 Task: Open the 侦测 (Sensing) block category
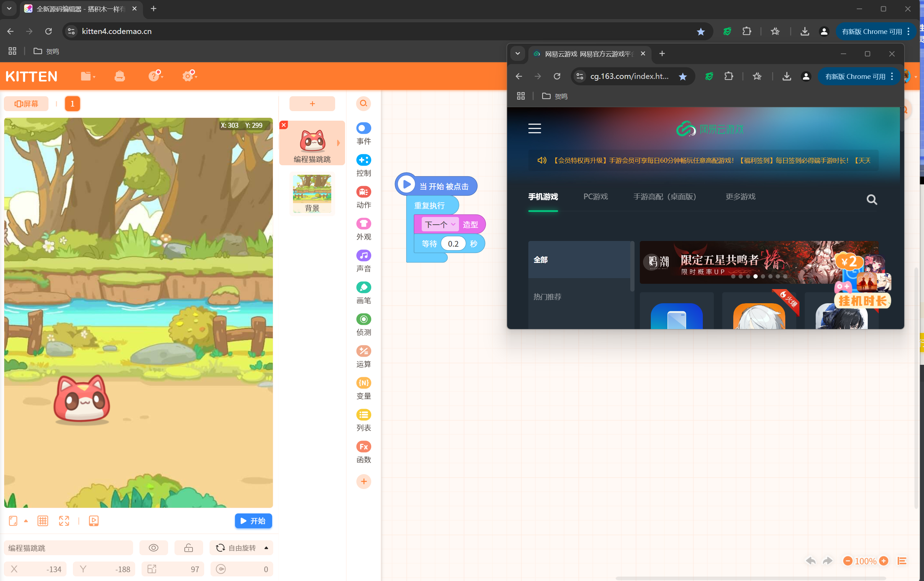(363, 325)
